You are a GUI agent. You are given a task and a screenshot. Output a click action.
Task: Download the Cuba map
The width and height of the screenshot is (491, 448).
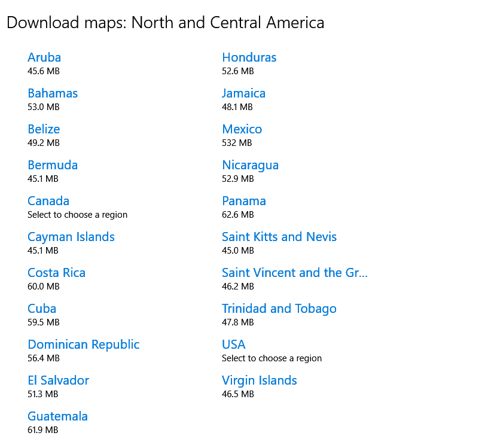[x=42, y=309]
